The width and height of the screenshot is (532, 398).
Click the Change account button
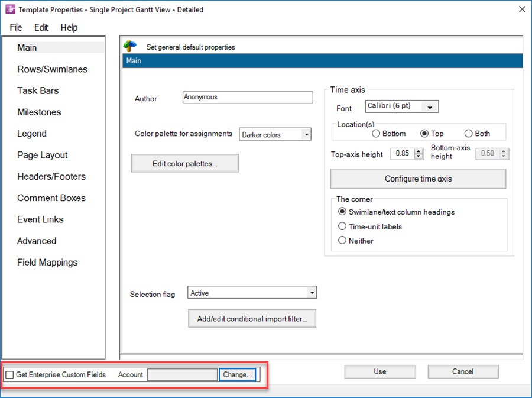[x=237, y=375]
